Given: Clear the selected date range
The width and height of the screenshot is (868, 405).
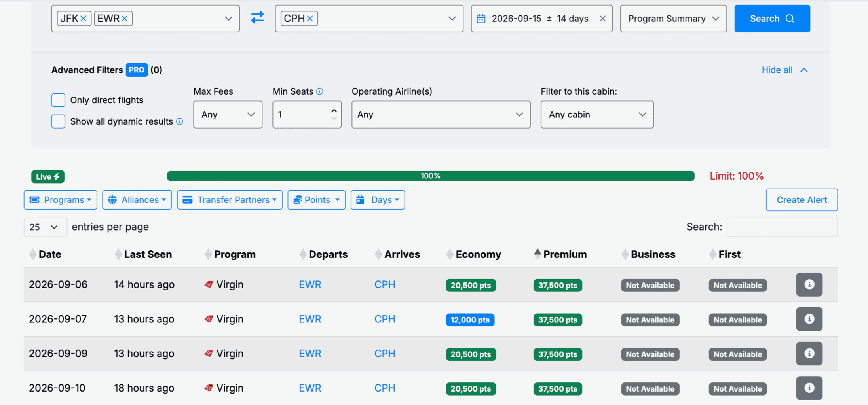Looking at the screenshot, I should tap(602, 19).
